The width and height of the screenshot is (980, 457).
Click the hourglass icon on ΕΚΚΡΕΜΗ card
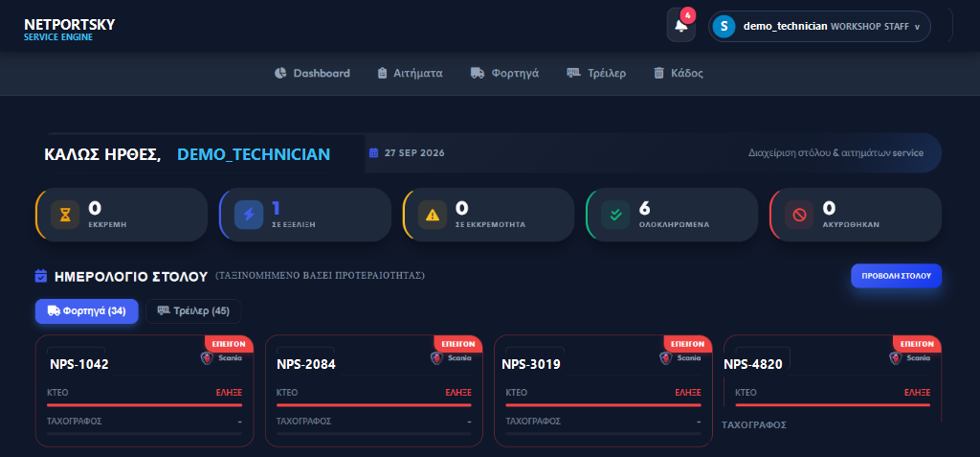tap(65, 215)
